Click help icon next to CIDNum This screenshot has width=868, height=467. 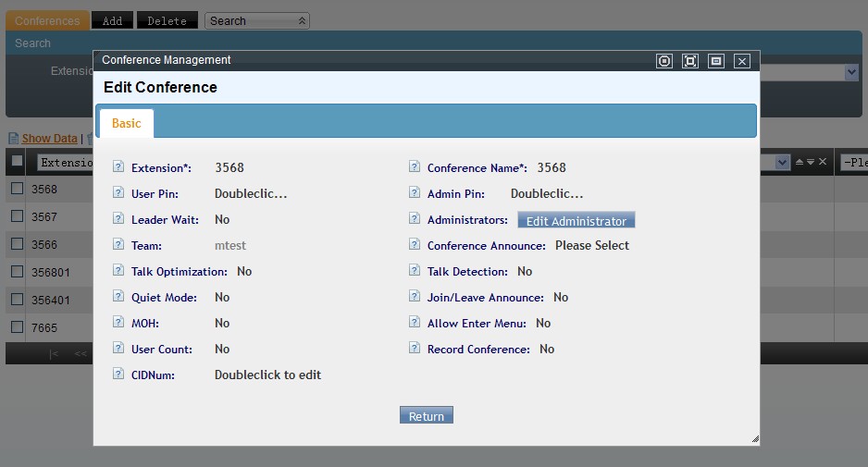coord(118,375)
